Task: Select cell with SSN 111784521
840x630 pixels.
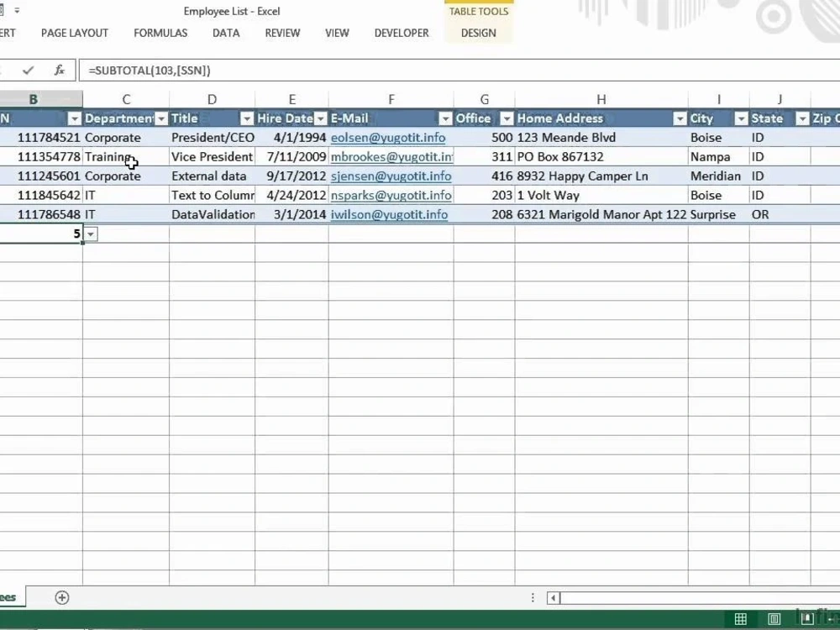Action: tap(41, 138)
